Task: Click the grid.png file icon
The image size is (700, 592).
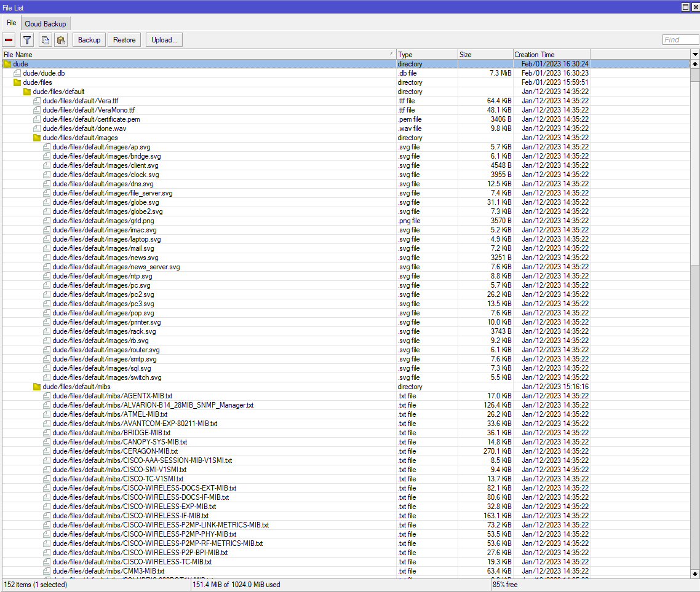Action: click(47, 221)
